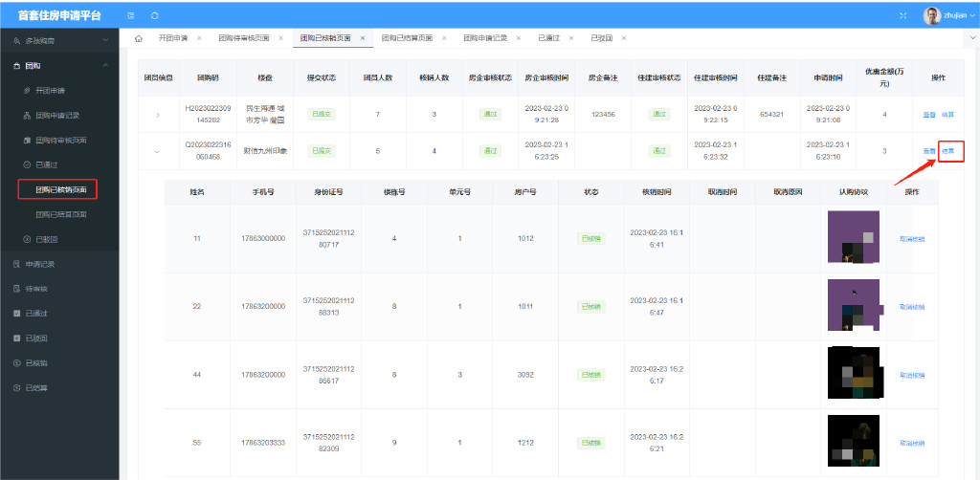Click 取消核销 for member 55
Viewport: 980px width, 480px height.
point(912,443)
